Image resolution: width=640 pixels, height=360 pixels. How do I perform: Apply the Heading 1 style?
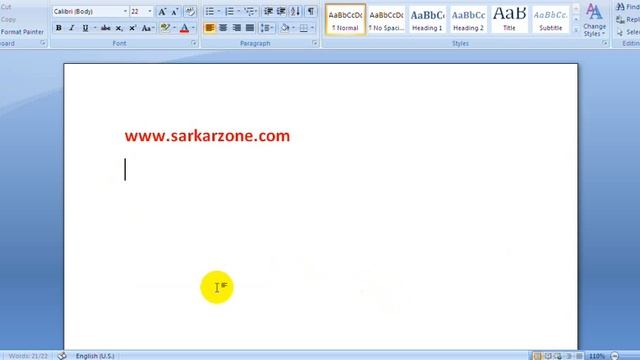point(427,20)
